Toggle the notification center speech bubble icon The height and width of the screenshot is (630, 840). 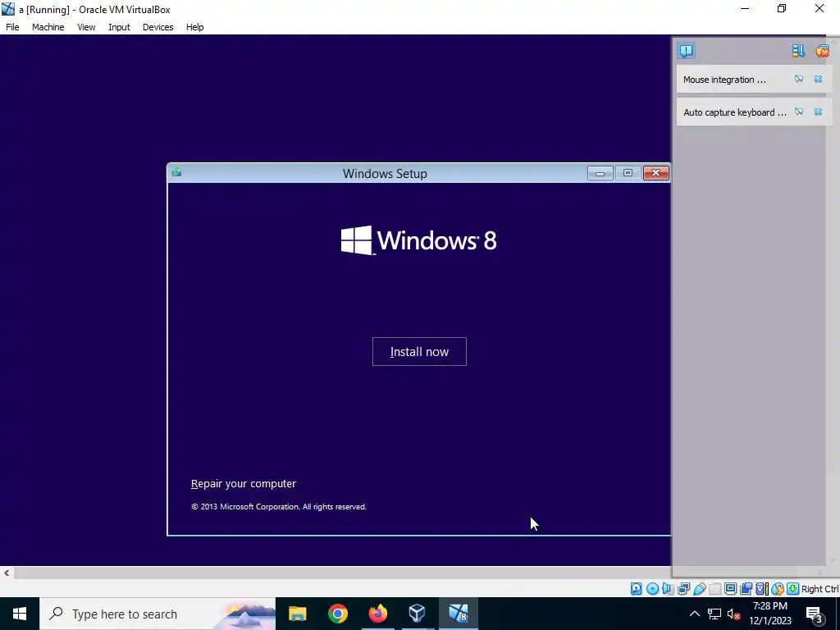tap(687, 51)
